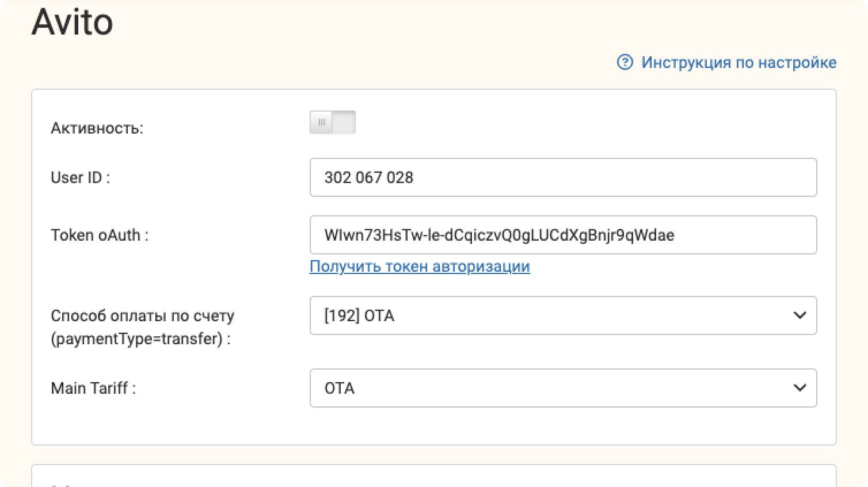
Task: Click the help question mark icon
Action: tap(625, 62)
